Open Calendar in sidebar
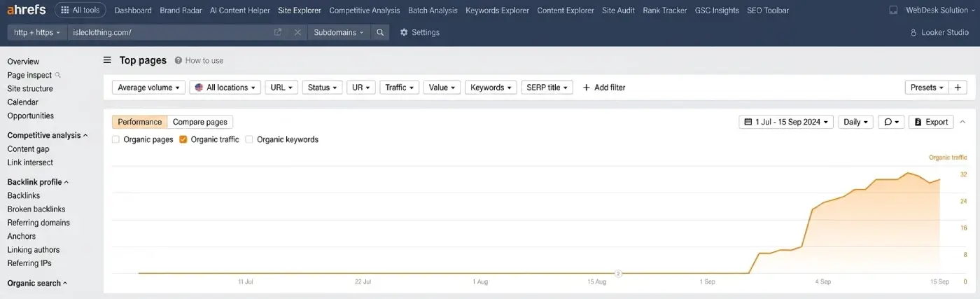This screenshot has width=980, height=299. [x=22, y=102]
